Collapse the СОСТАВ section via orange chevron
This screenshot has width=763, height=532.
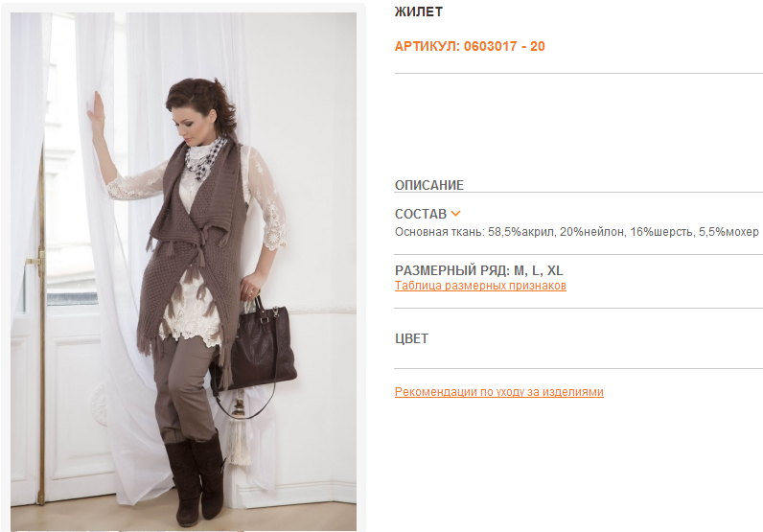click(x=455, y=214)
